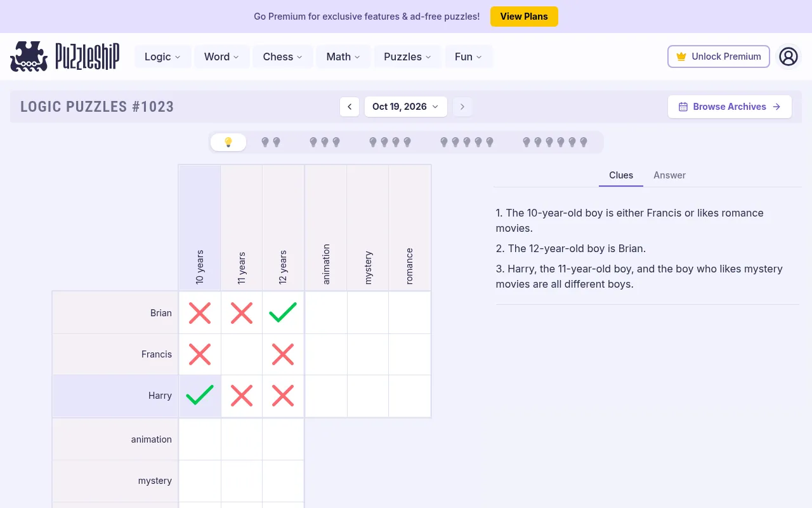Expand the Math menu
This screenshot has height=508, width=812.
tap(343, 57)
